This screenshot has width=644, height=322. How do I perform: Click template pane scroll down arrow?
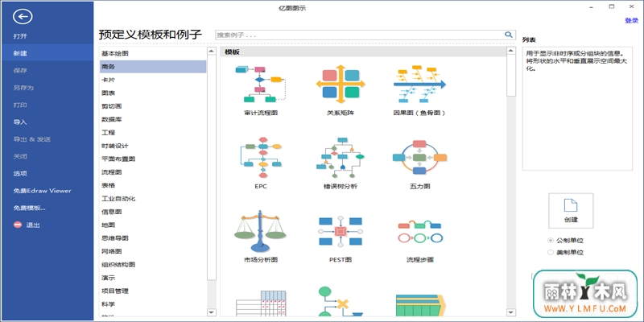(511, 312)
